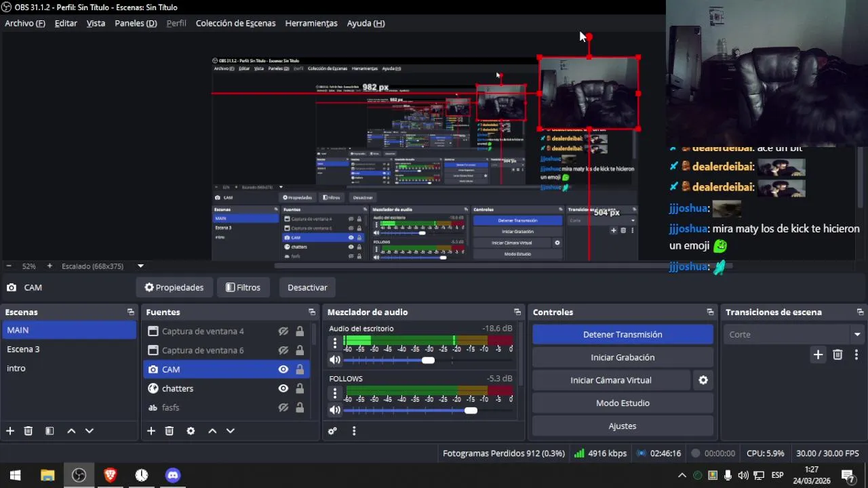This screenshot has height=488, width=868.
Task: Open FOLLOWS channel options dots
Action: click(335, 393)
